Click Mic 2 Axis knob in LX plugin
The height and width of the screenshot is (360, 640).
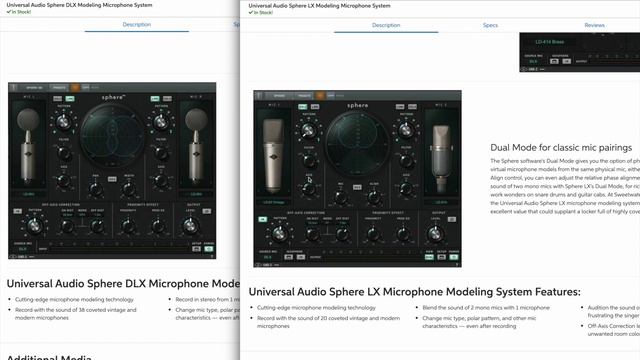(x=406, y=189)
